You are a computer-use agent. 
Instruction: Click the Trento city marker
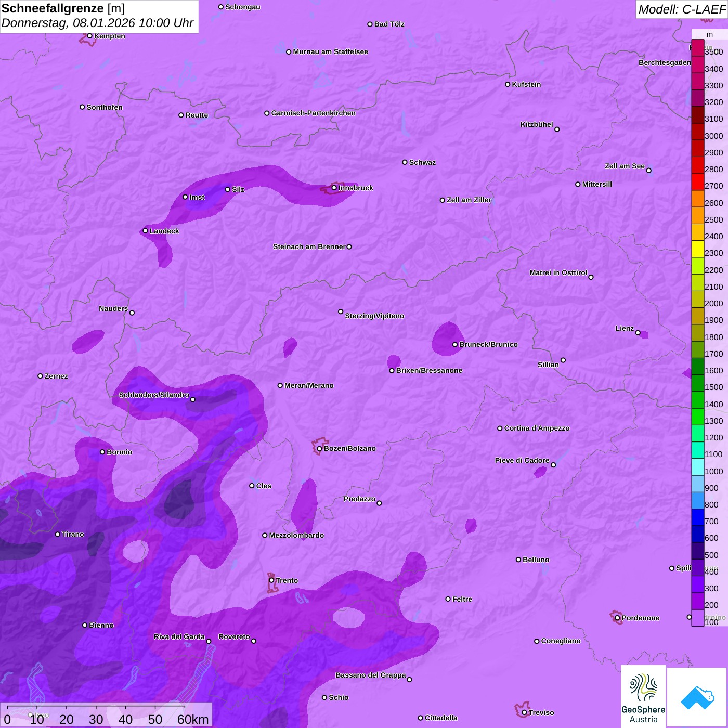pos(271,580)
